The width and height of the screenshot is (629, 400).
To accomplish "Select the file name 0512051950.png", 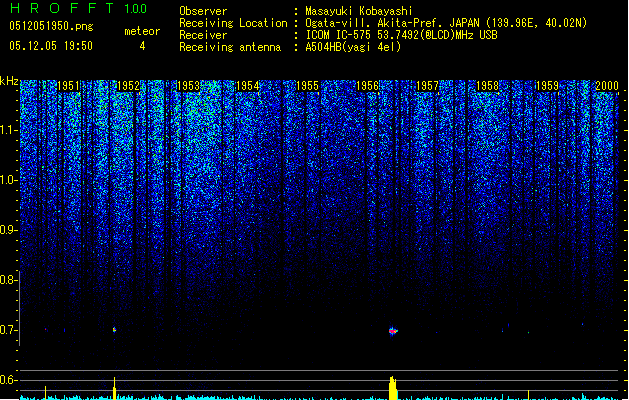I will tap(51, 26).
